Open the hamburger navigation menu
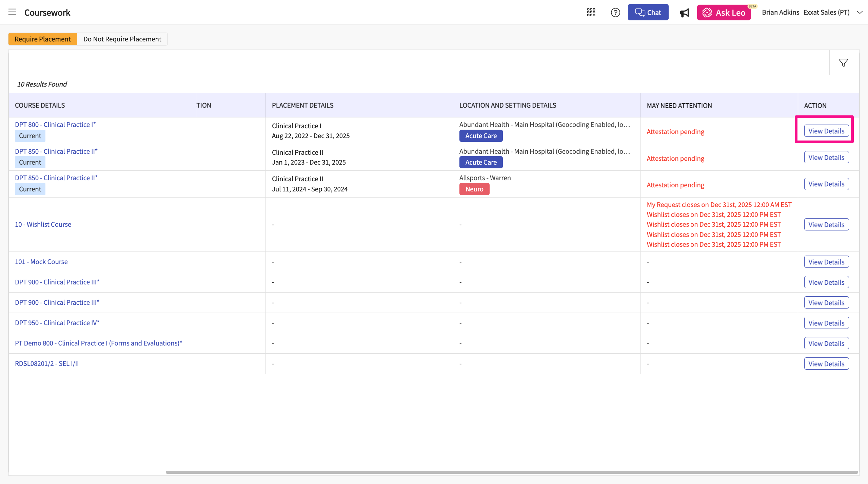The image size is (868, 484). coord(12,12)
